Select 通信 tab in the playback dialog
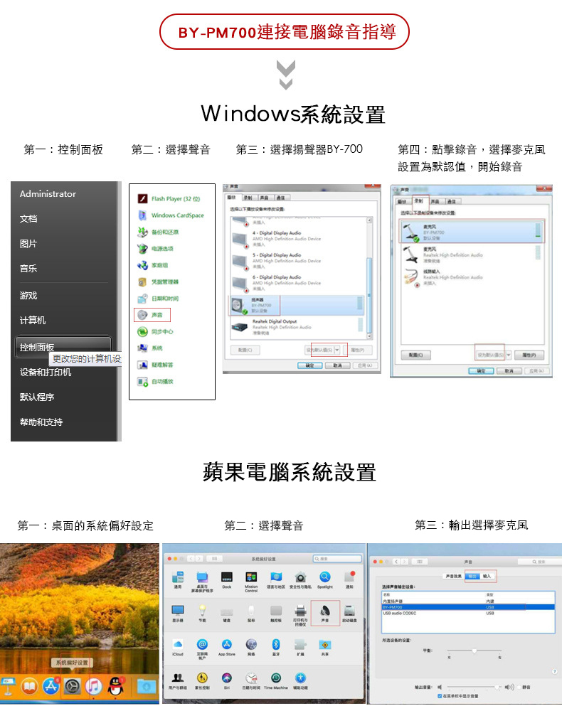The width and height of the screenshot is (562, 728). [281, 198]
